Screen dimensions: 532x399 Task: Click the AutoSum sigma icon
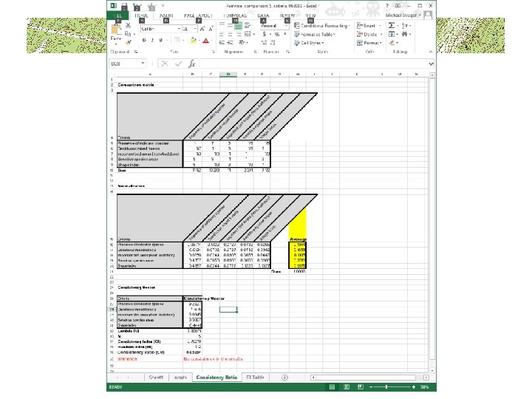point(391,25)
